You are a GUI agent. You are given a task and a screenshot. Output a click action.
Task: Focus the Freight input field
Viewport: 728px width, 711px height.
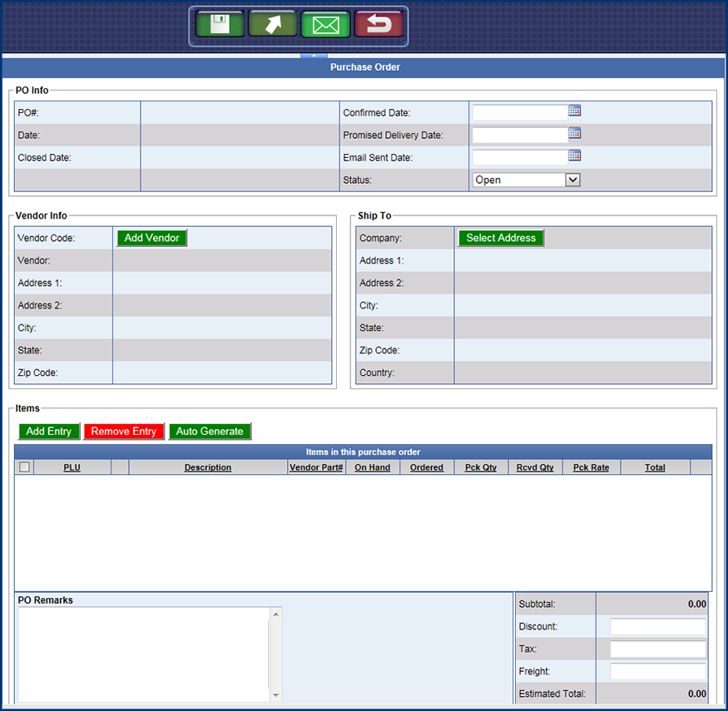[657, 672]
